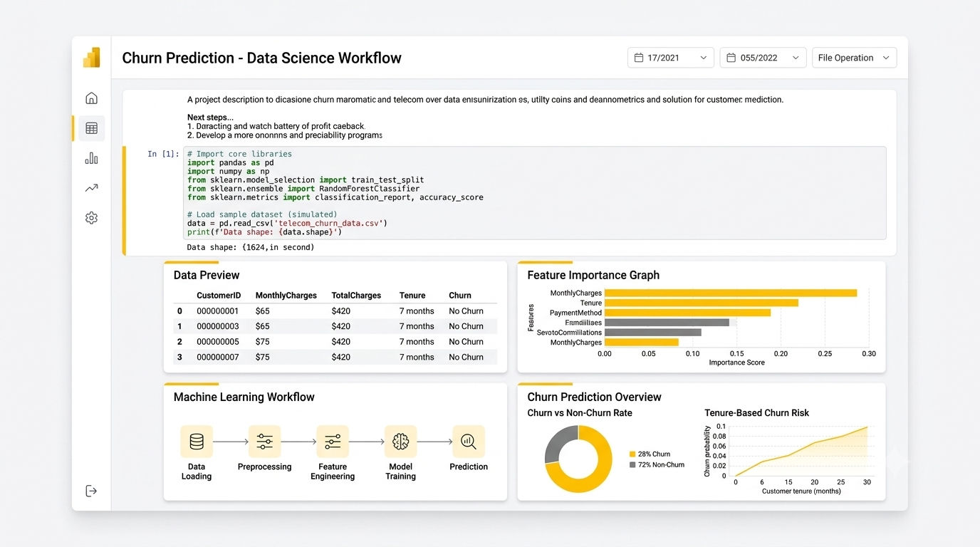Click the yellow 28% Churn legend swatch
980x547 pixels.
coord(632,454)
